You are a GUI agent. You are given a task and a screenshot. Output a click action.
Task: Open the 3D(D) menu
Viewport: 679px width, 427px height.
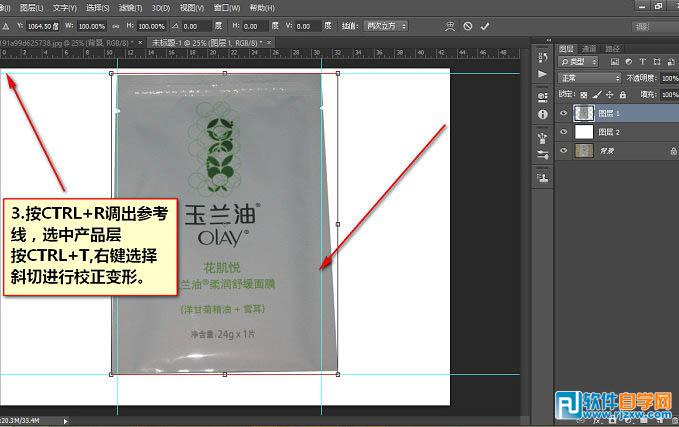(161, 8)
